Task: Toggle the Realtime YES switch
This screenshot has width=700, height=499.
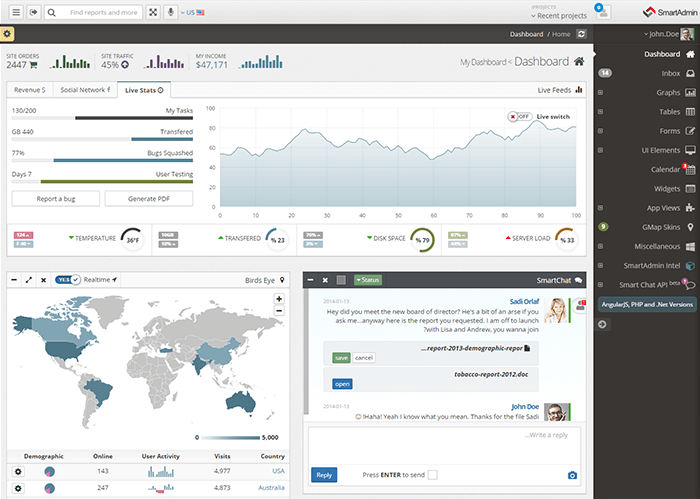Action: tap(68, 280)
